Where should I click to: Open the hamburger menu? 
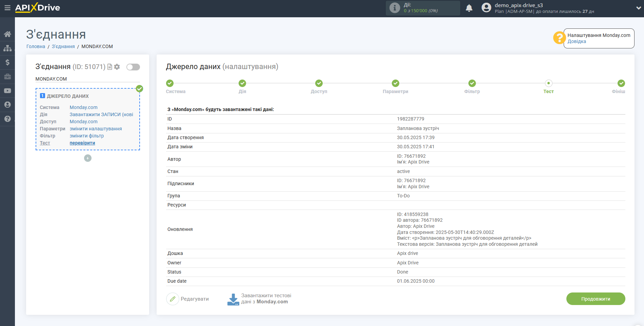[x=7, y=8]
